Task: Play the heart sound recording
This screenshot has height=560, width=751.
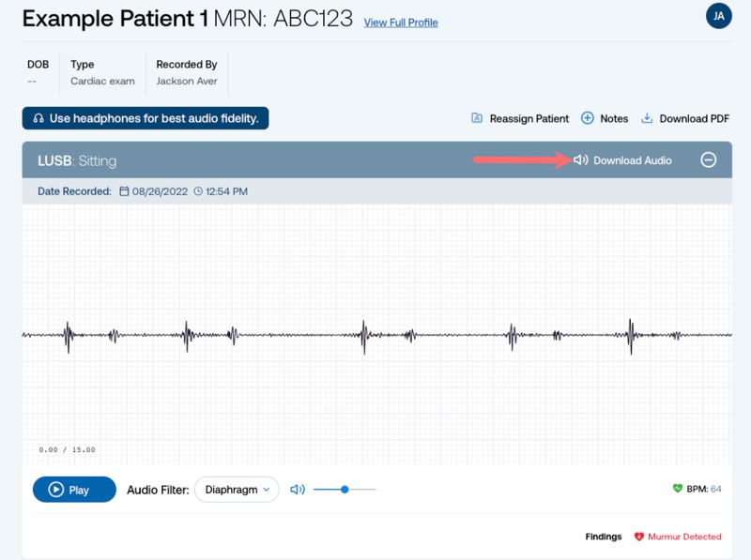Action: [74, 489]
